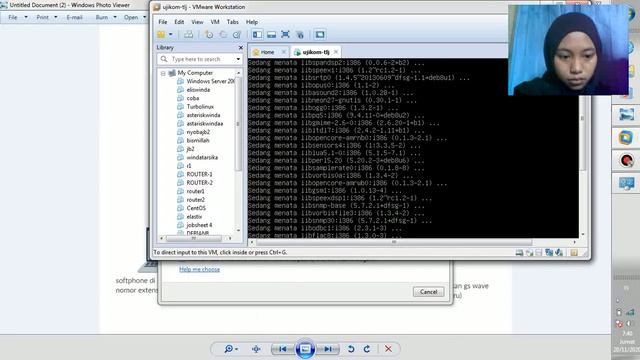Open VMware Help menu

coord(252,22)
